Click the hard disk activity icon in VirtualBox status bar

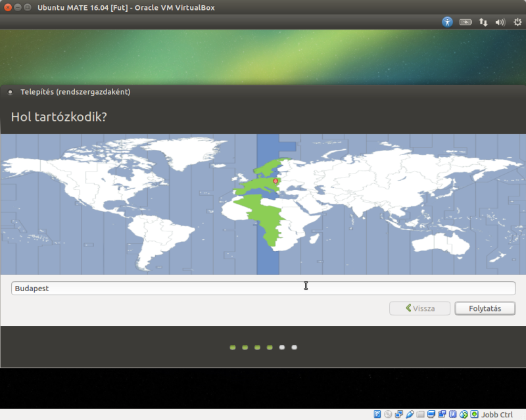point(377,414)
